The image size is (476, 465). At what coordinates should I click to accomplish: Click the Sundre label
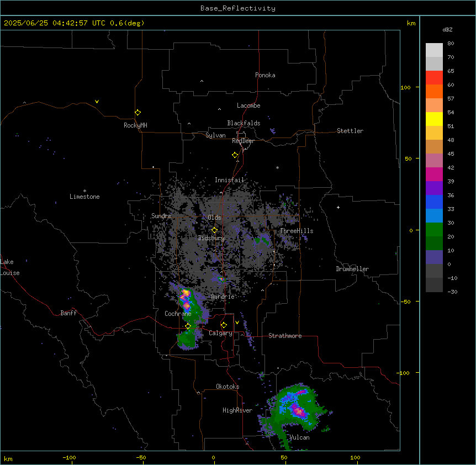coord(161,216)
